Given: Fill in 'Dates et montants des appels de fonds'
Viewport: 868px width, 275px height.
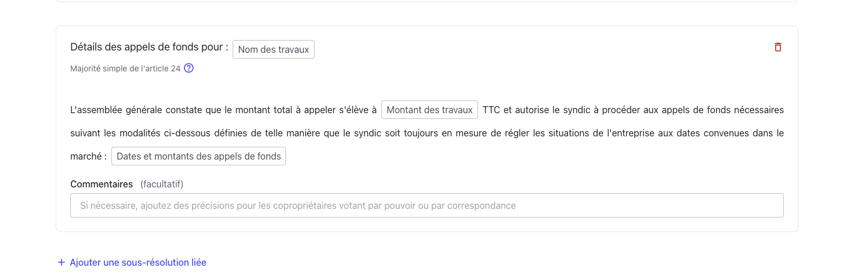Looking at the screenshot, I should (x=198, y=156).
